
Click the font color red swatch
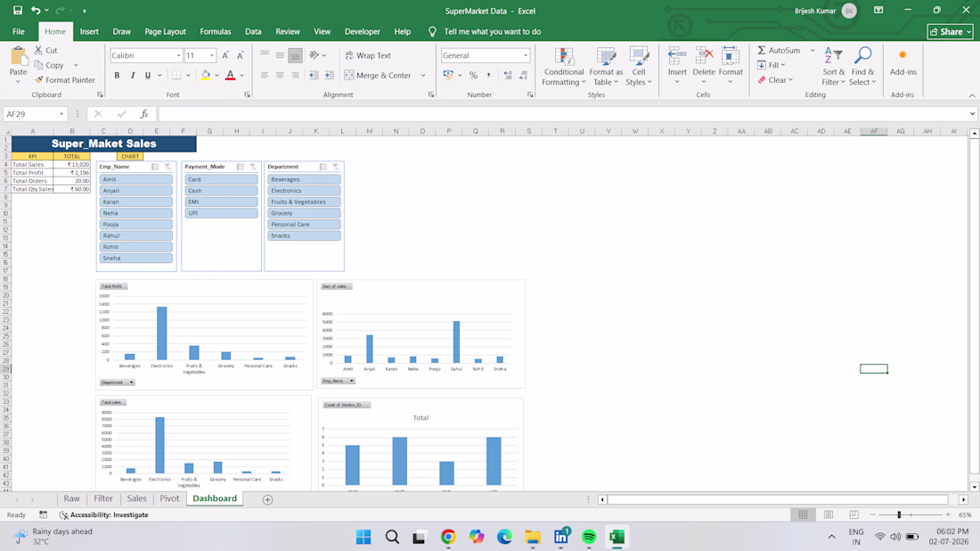click(230, 75)
